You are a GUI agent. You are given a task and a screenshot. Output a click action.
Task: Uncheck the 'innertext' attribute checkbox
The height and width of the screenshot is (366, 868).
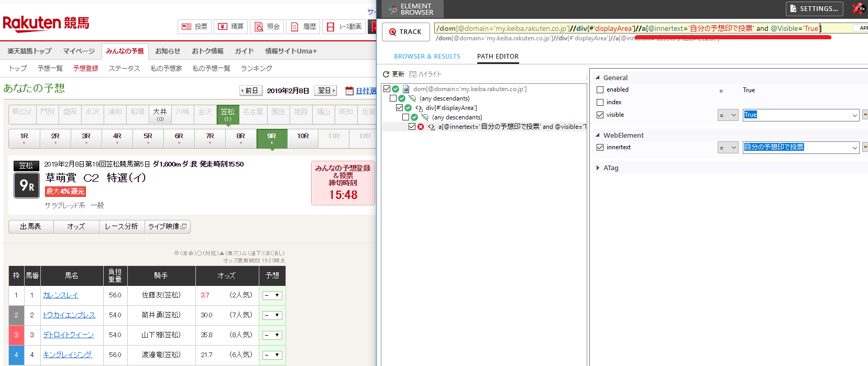[600, 148]
